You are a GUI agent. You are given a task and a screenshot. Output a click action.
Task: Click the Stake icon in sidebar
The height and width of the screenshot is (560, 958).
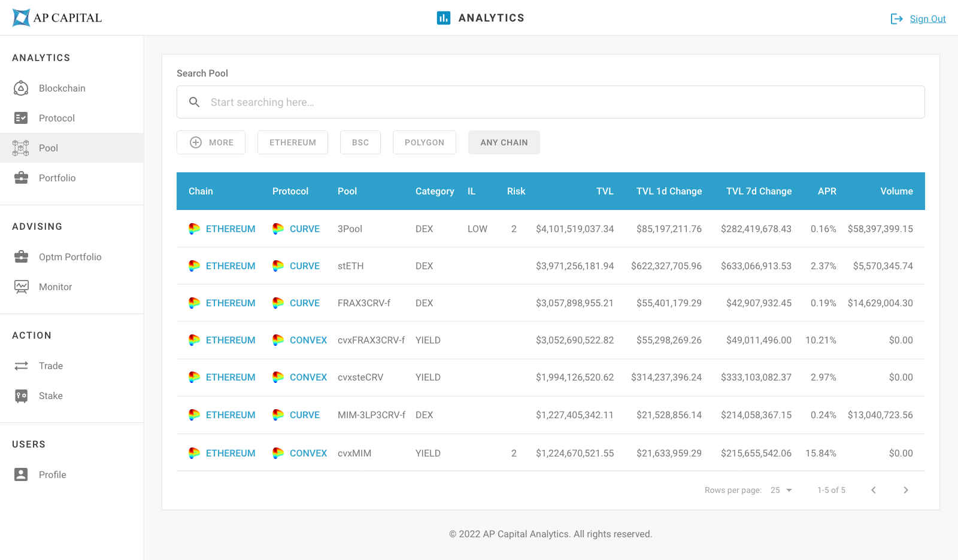pyautogui.click(x=21, y=395)
